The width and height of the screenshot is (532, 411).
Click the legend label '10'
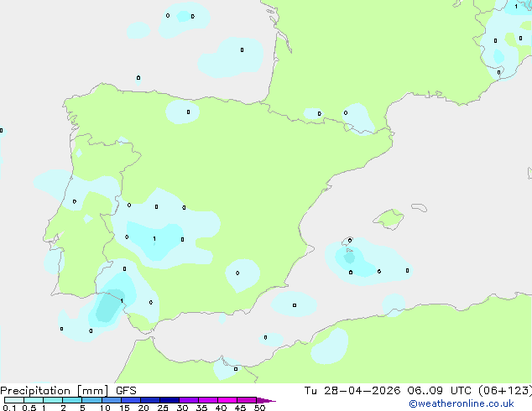point(105,408)
